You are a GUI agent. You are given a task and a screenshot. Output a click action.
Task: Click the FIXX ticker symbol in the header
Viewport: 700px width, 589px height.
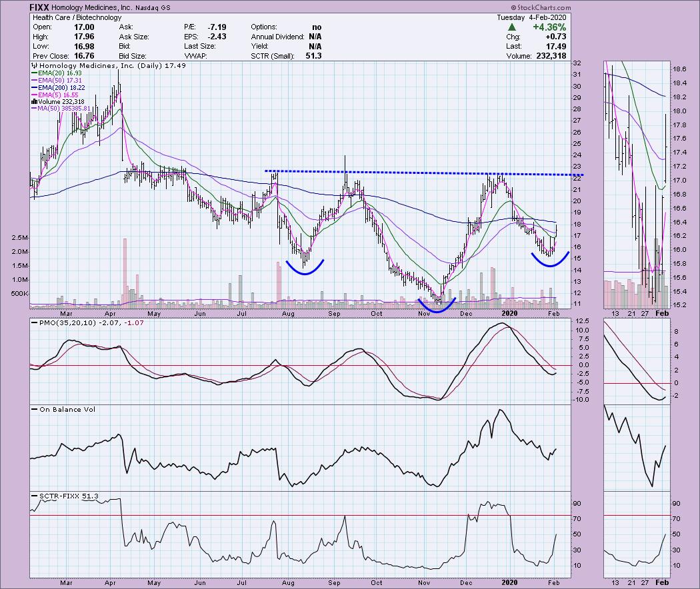click(x=39, y=7)
